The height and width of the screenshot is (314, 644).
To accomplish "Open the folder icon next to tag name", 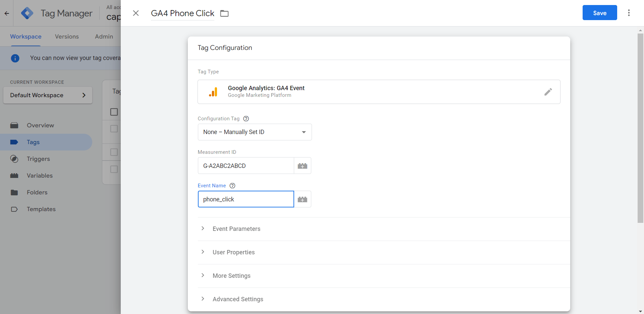I will tap(224, 13).
